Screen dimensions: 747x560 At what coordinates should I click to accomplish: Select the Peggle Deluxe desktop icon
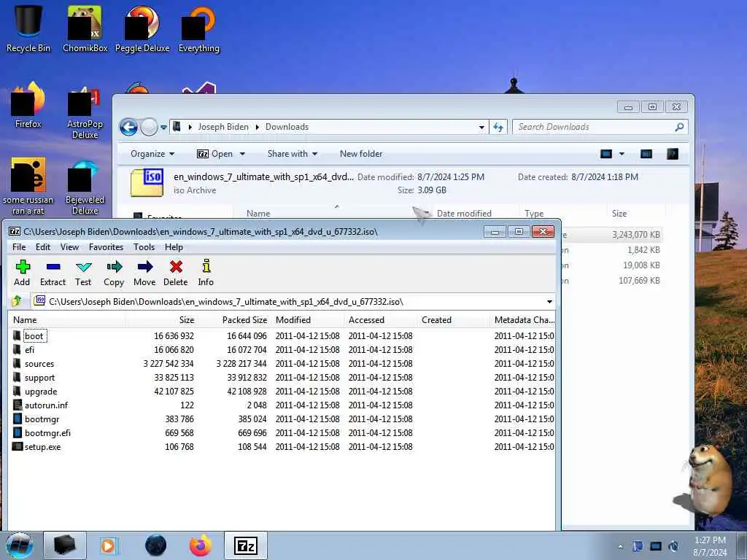[142, 28]
